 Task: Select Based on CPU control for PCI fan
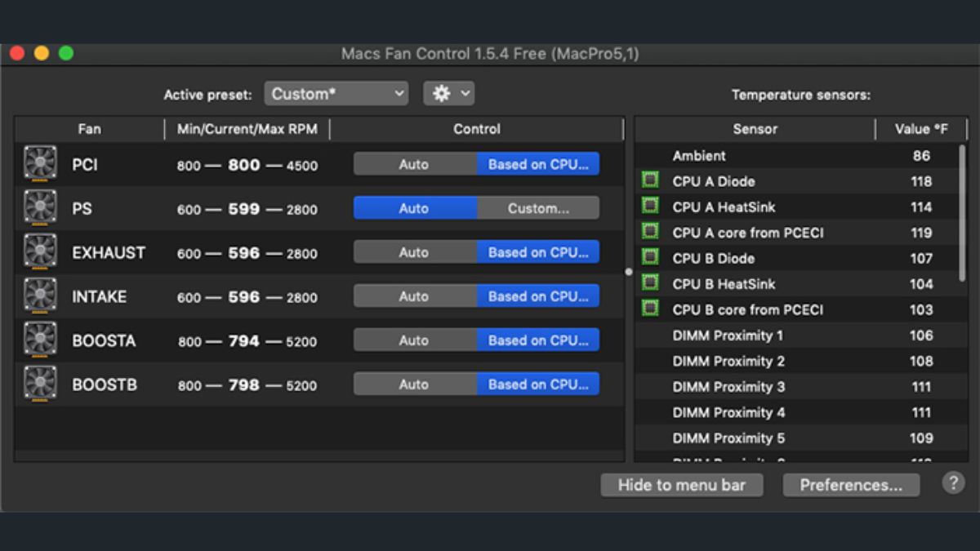click(x=538, y=164)
